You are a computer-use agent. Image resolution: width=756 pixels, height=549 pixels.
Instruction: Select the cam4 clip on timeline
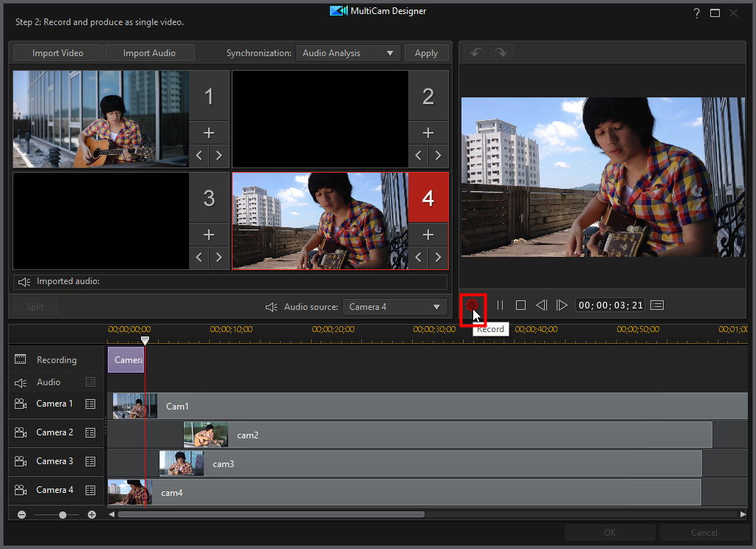405,492
